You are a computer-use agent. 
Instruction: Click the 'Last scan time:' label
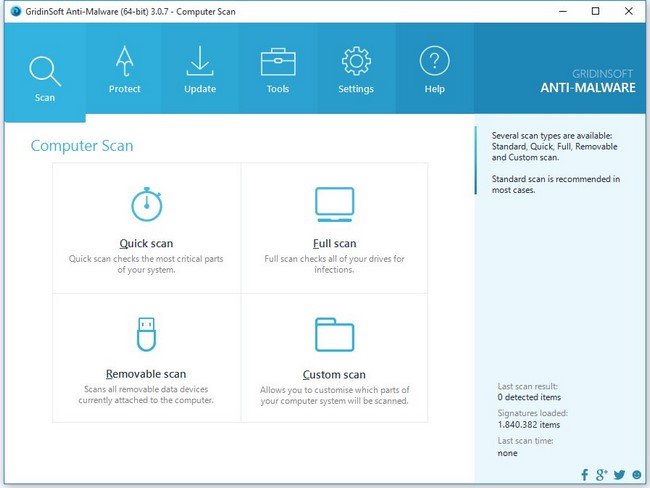pos(525,441)
